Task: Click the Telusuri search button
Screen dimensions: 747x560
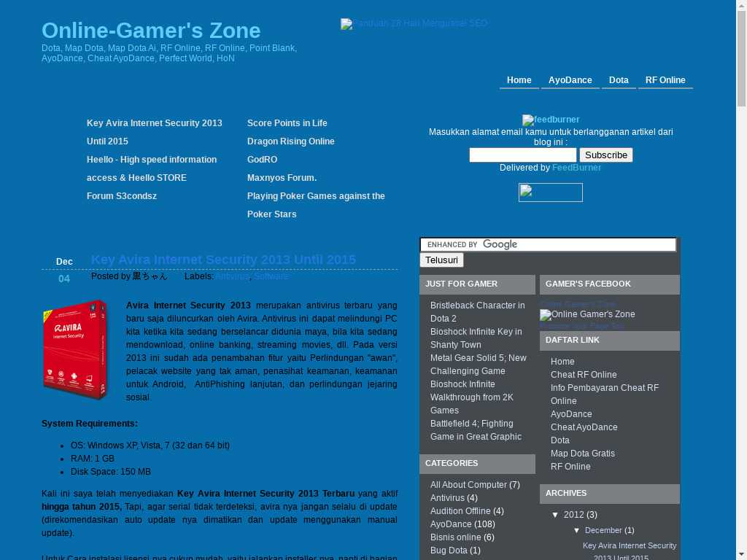Action: point(441,260)
